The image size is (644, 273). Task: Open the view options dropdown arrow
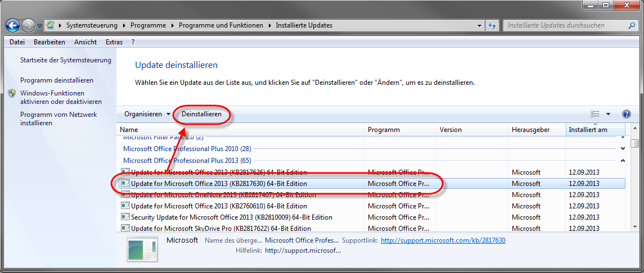coord(608,114)
